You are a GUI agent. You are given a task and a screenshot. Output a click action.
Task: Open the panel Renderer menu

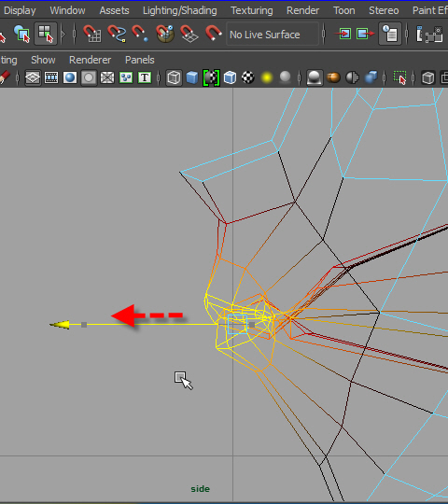[90, 60]
